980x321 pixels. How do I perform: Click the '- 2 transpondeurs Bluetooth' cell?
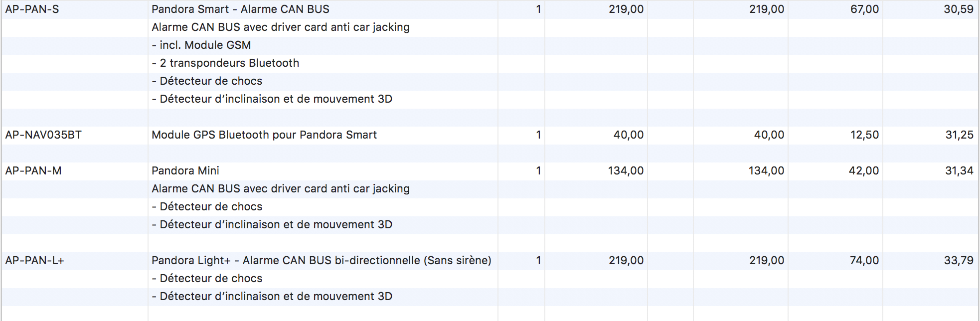[225, 63]
